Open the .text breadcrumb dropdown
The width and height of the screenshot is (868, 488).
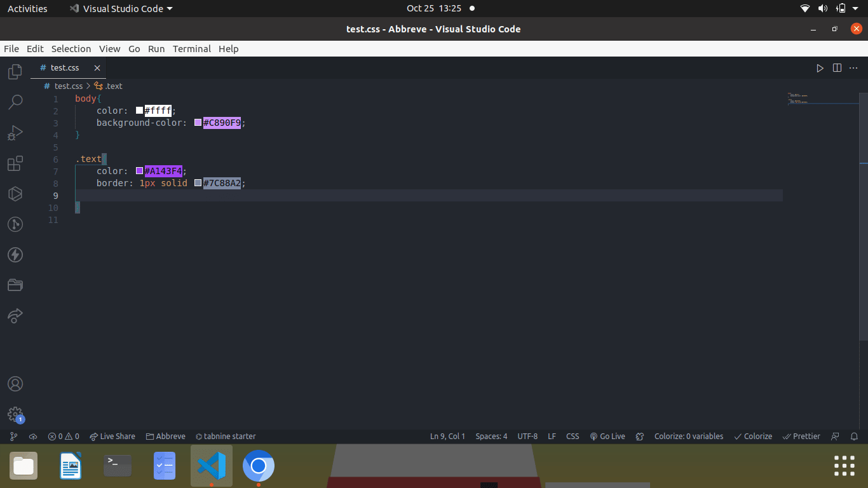point(109,86)
